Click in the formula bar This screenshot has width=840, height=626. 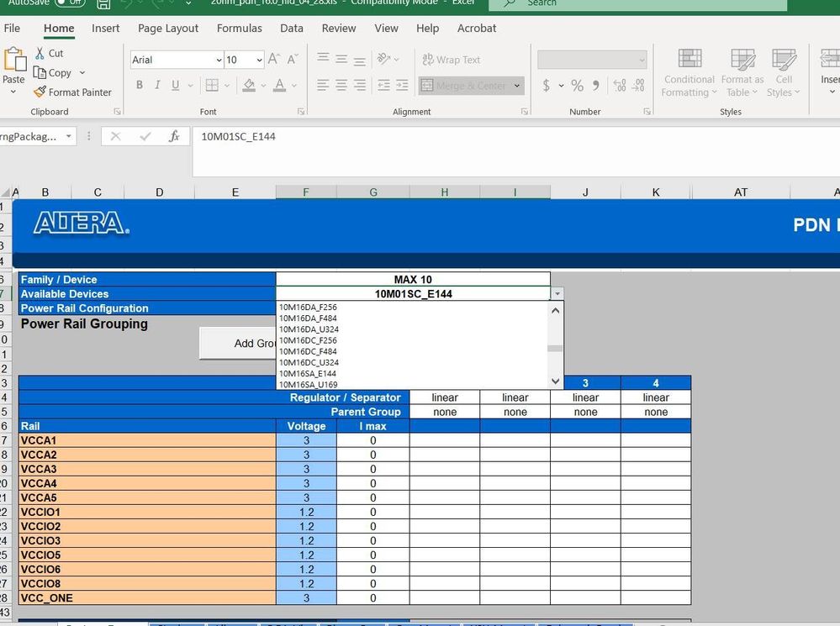(x=516, y=152)
